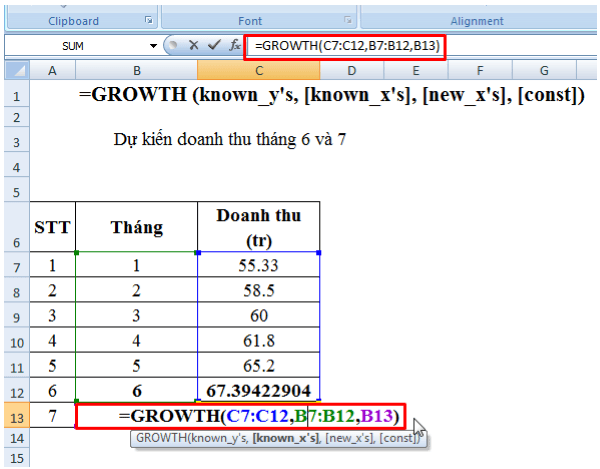Open the Font dialog launcher
Screen dimensions: 600x469
[347, 20]
